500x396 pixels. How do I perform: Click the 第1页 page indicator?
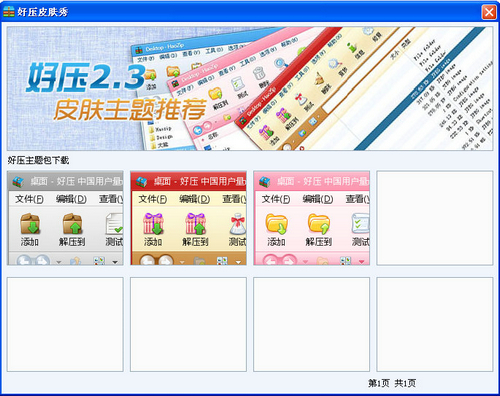coord(379,383)
